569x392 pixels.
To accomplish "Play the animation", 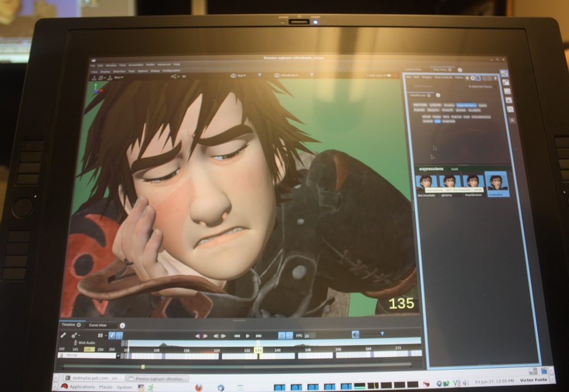I will (248, 336).
